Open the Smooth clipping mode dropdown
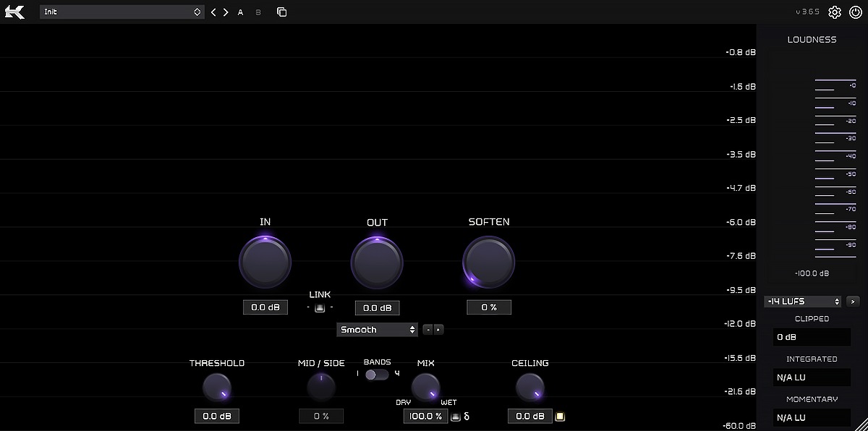 coord(377,330)
